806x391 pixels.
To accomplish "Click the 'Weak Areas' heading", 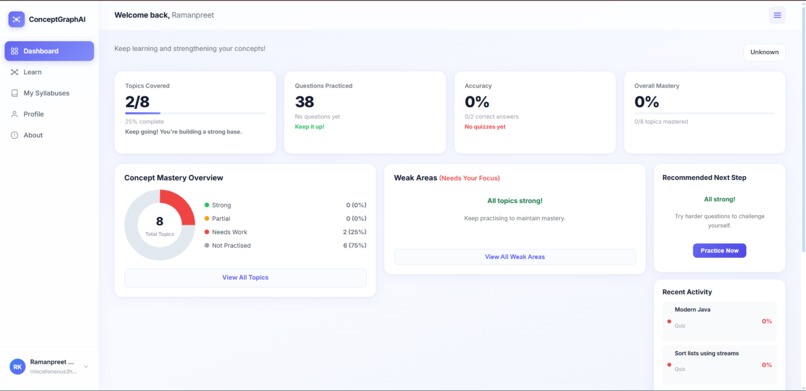I will 415,178.
